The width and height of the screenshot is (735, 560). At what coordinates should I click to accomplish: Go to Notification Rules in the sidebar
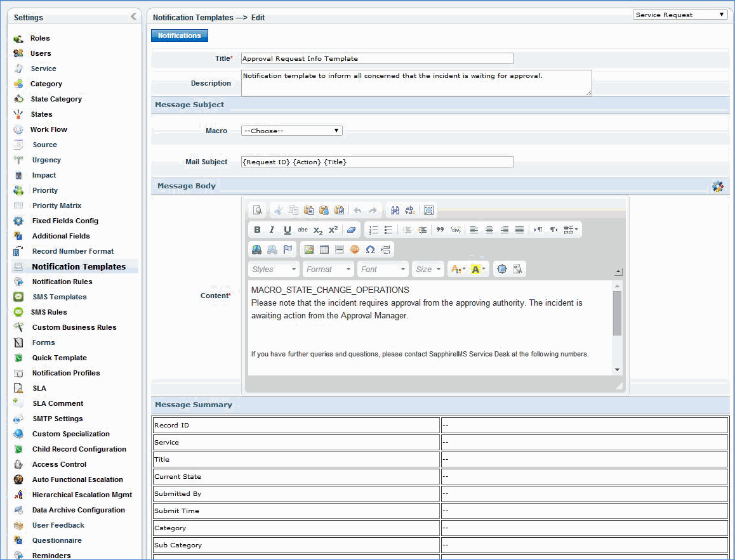(x=62, y=282)
